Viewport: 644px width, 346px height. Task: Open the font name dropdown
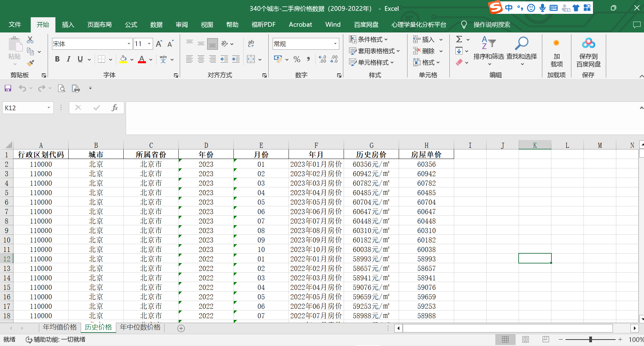click(x=129, y=44)
